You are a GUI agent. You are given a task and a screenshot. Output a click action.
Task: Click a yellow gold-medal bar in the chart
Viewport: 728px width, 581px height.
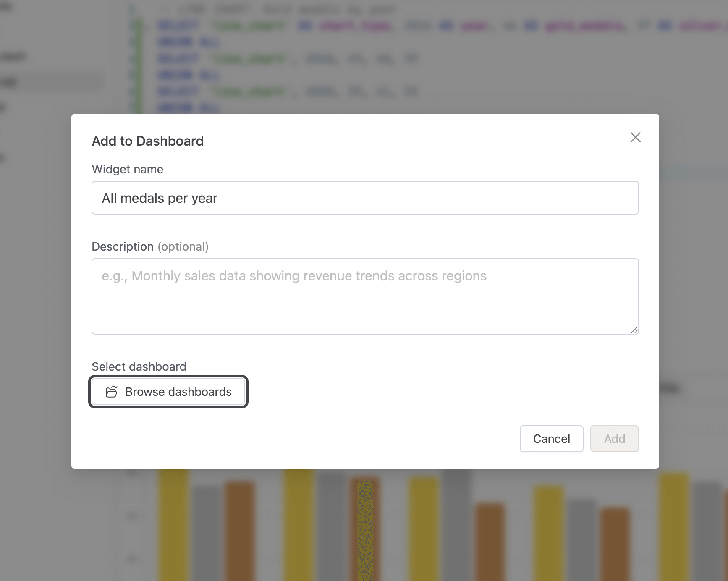[x=174, y=525]
